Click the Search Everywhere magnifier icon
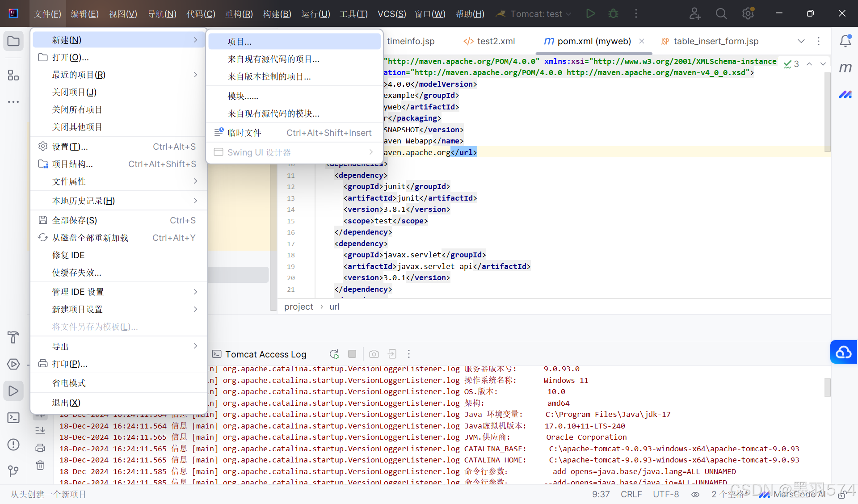 tap(721, 13)
